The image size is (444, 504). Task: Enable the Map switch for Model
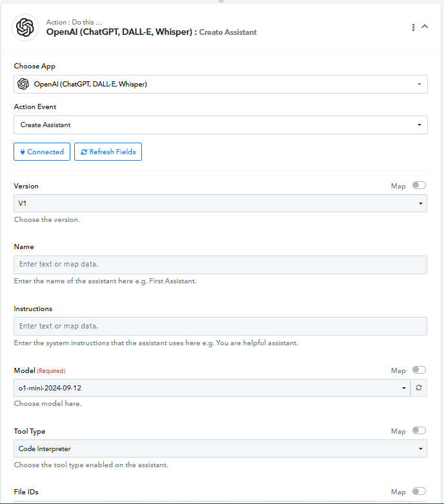tap(419, 370)
